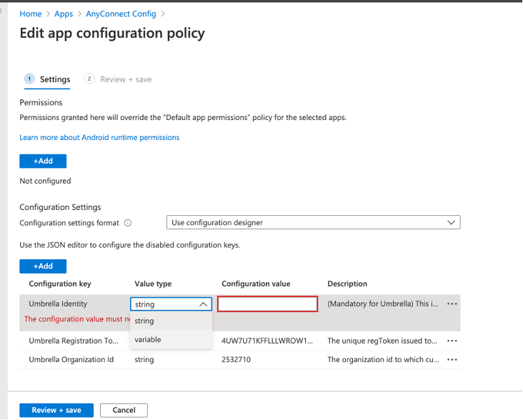Viewport: 523px width, 420px height.
Task: Open AnyConnect Config breadcrumb
Action: coord(121,14)
